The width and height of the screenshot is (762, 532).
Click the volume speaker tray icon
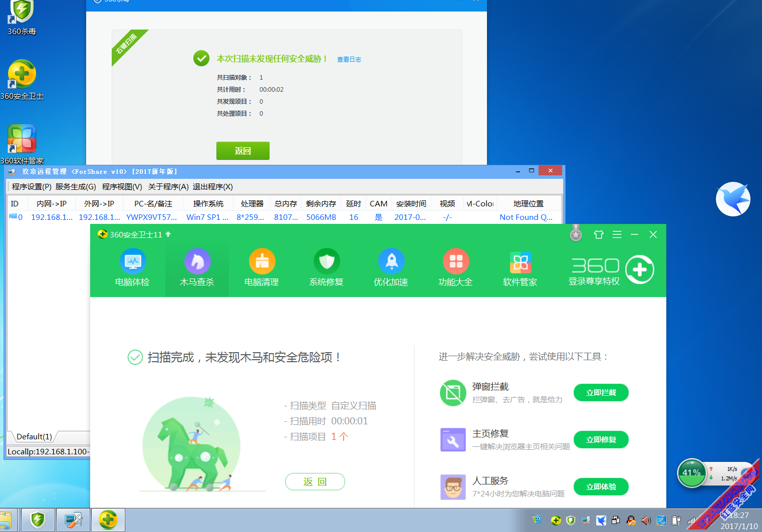pos(646,520)
